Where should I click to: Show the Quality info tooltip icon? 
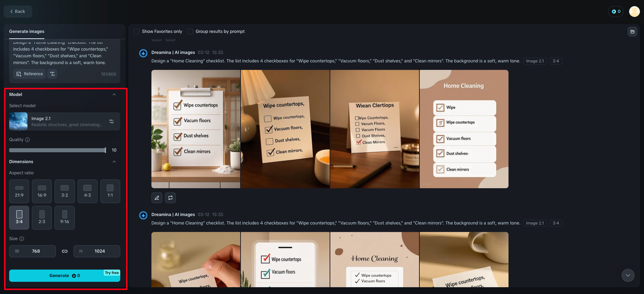coord(27,140)
